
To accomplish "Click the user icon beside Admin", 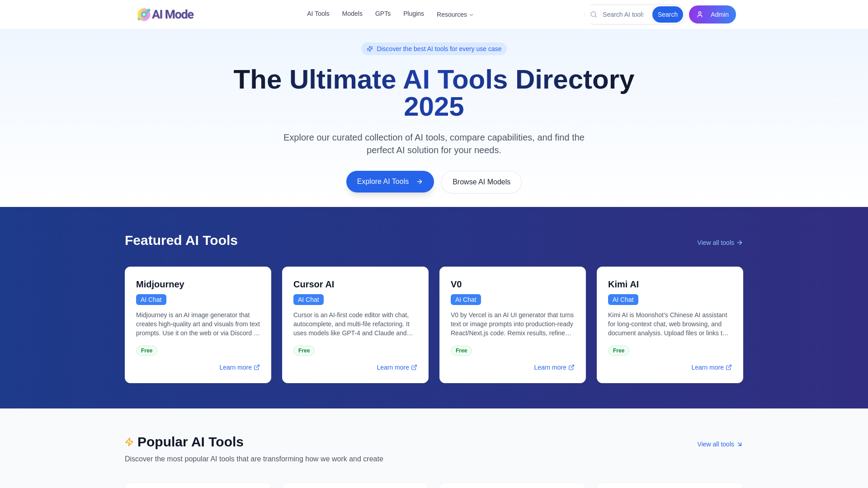I will point(700,14).
